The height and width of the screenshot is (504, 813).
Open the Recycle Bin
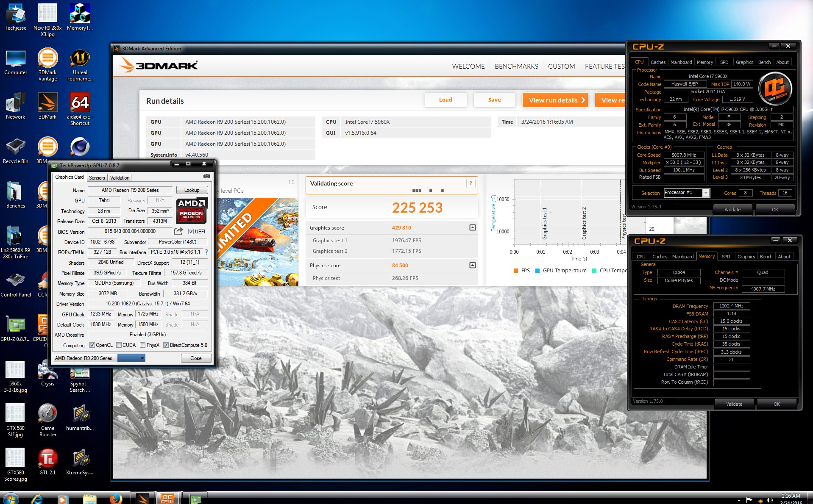pyautogui.click(x=16, y=150)
